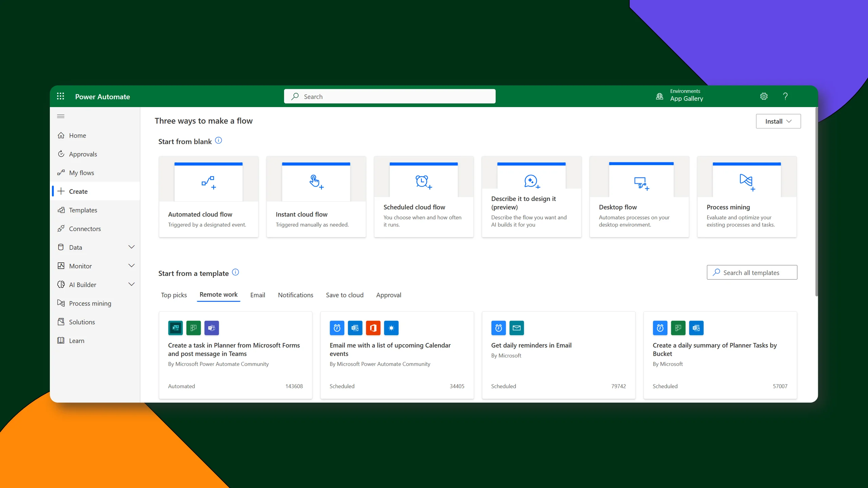Viewport: 868px width, 488px height.
Task: Click the Environments globe icon
Action: (659, 96)
